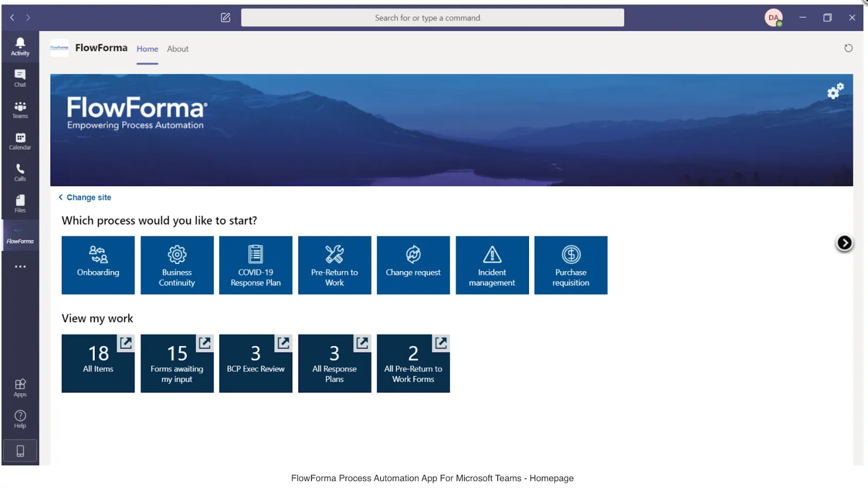Image resolution: width=868 pixels, height=488 pixels.
Task: Select the FlowForma app in the sidebar
Action: [20, 235]
